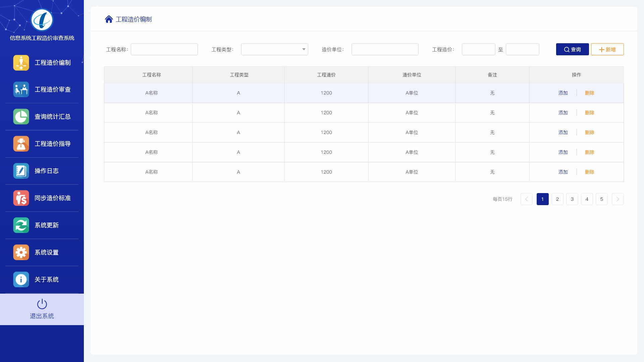This screenshot has width=644, height=362.
Task: Click the 工程造价指导 person icon
Action: (21, 144)
